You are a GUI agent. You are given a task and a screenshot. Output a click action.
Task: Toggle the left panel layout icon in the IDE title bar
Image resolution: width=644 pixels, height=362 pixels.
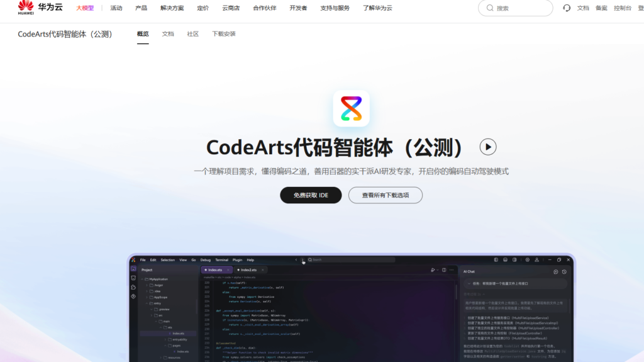pos(496,259)
